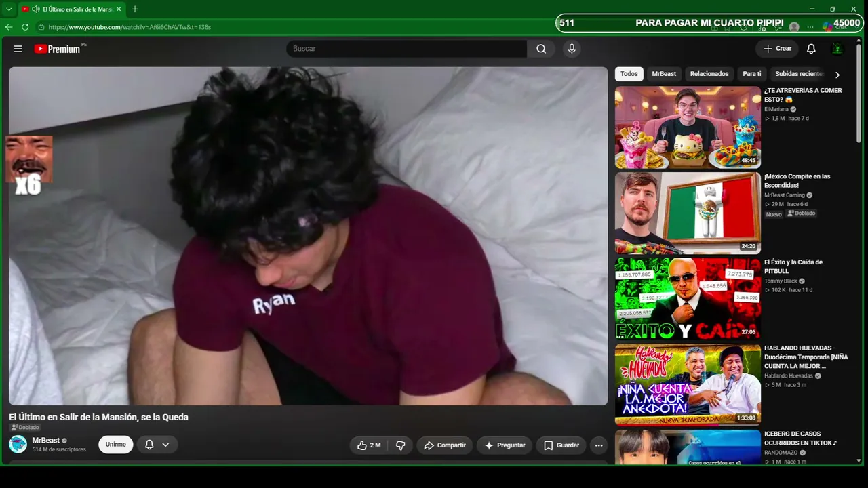
Task: Open the YouTube guide hamburger menu
Action: click(x=18, y=49)
